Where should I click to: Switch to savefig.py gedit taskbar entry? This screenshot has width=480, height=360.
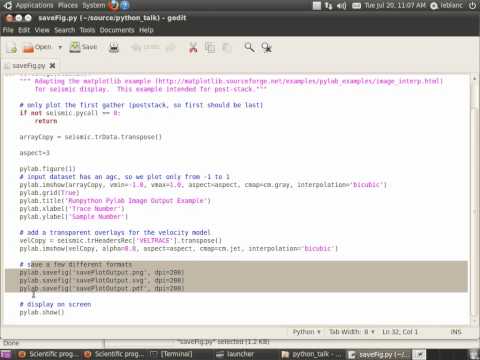378,354
